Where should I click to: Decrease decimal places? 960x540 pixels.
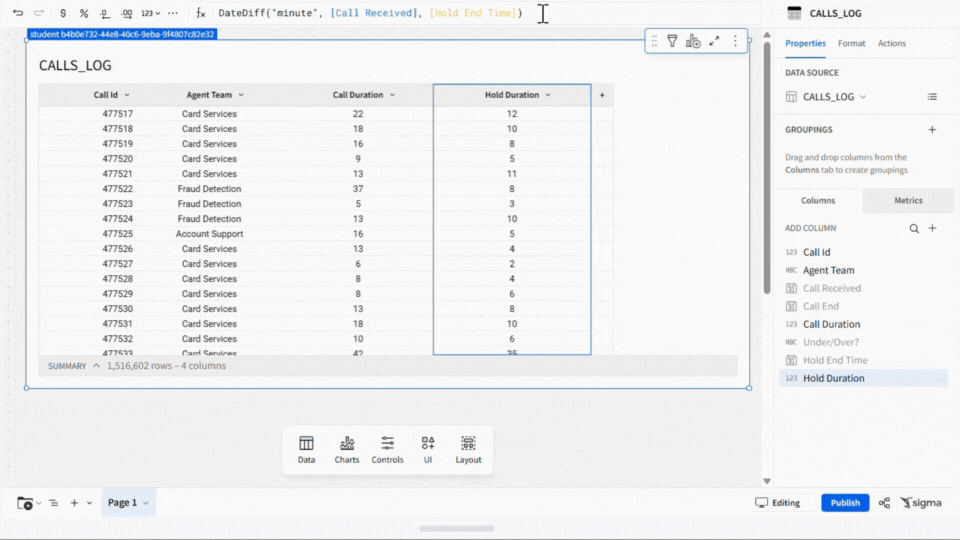[105, 13]
